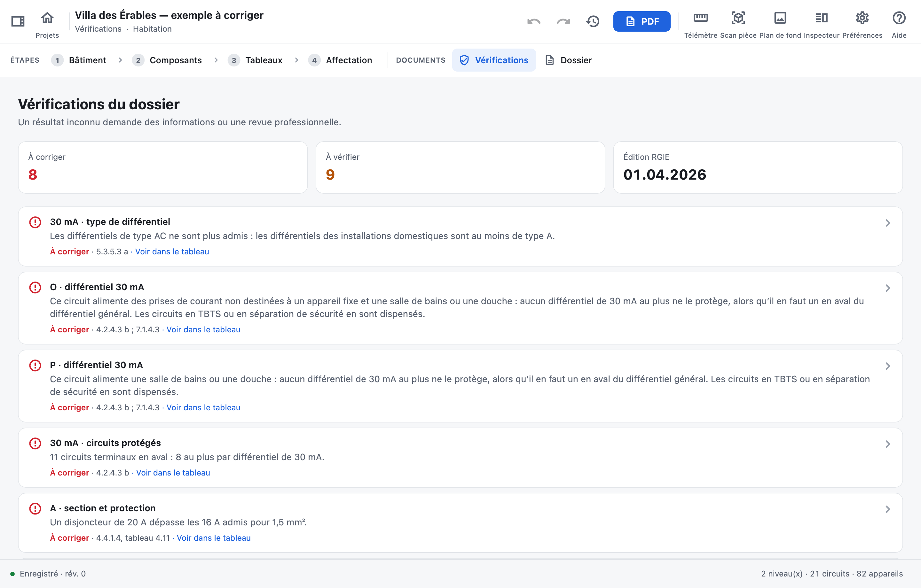Go to step 3 Tableaux
The image size is (921, 588).
255,60
